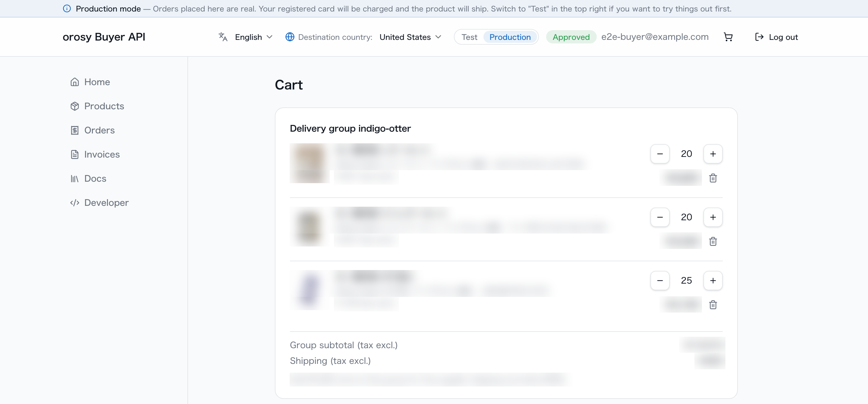
Task: Click the Delivery group indigo-otter heading
Action: coord(350,129)
